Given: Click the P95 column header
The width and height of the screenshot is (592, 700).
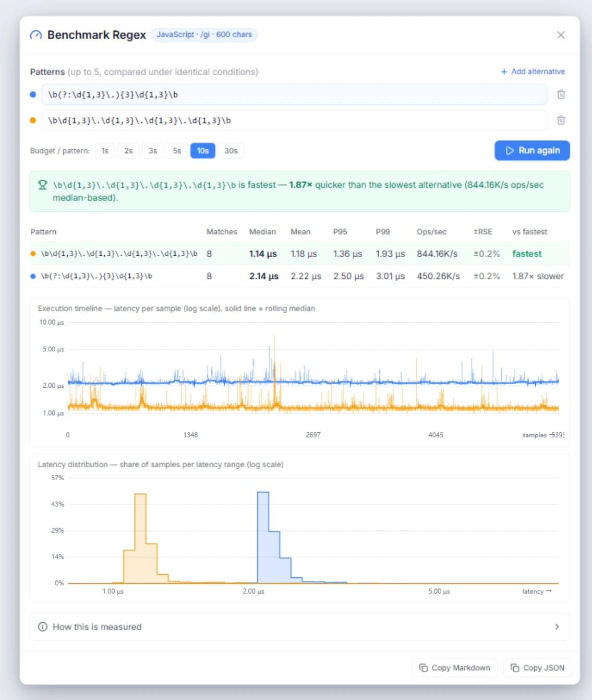Looking at the screenshot, I should pos(340,232).
